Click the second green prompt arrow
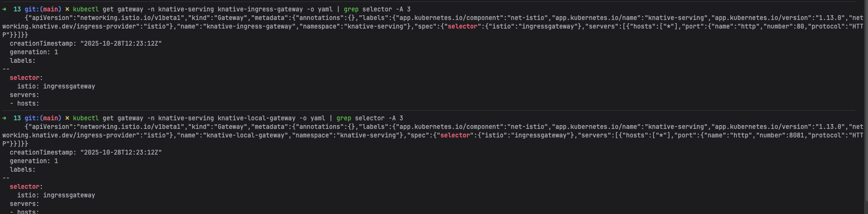The image size is (868, 214). coord(4,118)
